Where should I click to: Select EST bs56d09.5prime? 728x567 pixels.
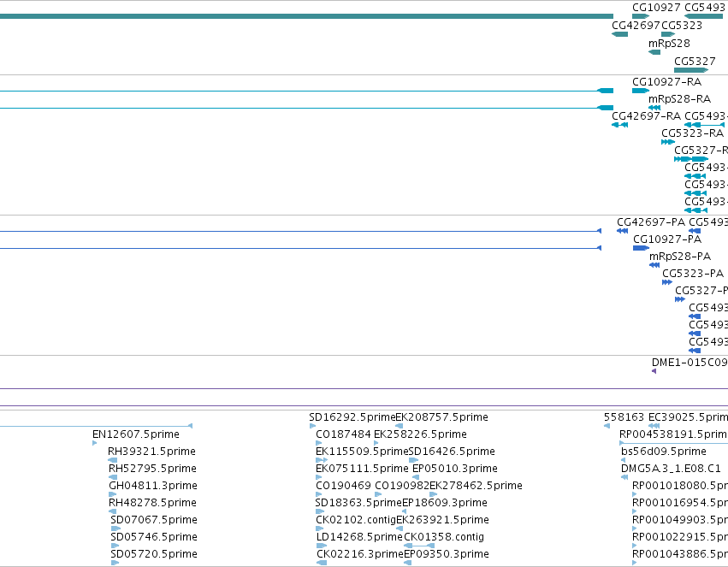point(664,452)
